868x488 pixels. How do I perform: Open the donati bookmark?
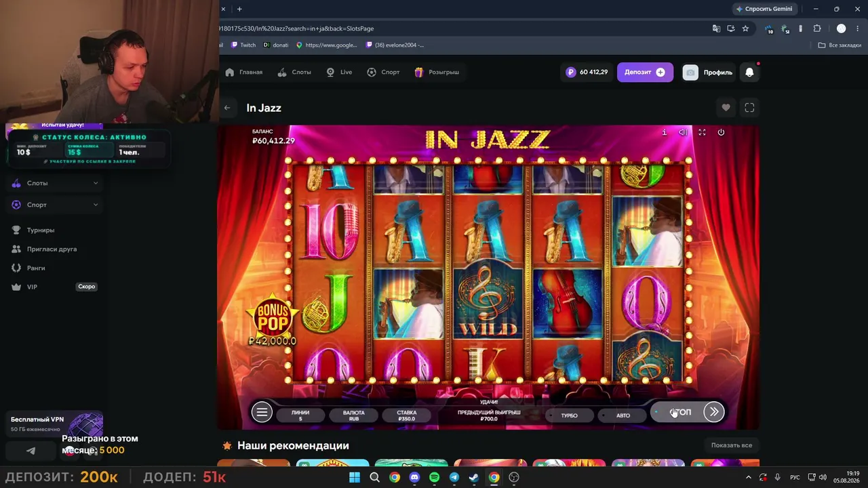point(276,45)
